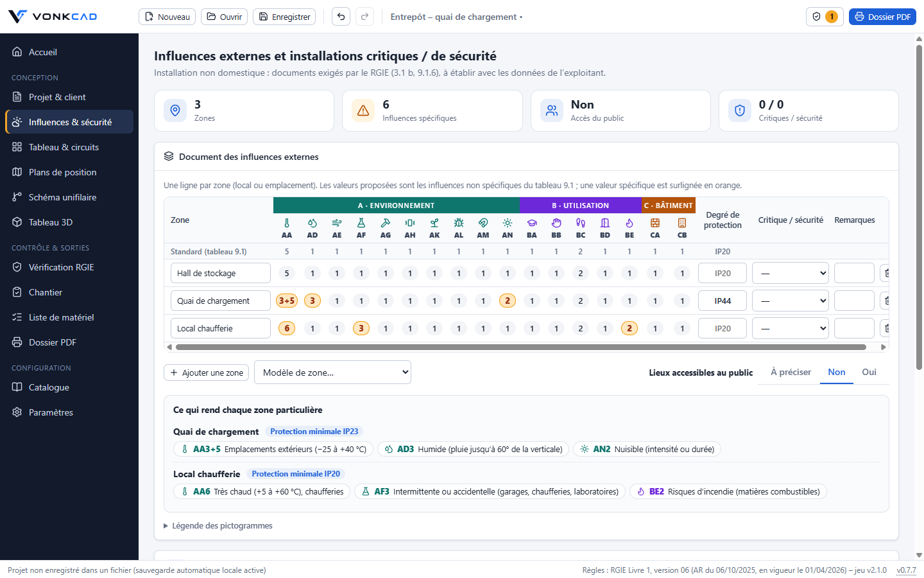Select 'Non' for public access
Viewport: 924px width, 578px height.
coord(837,372)
